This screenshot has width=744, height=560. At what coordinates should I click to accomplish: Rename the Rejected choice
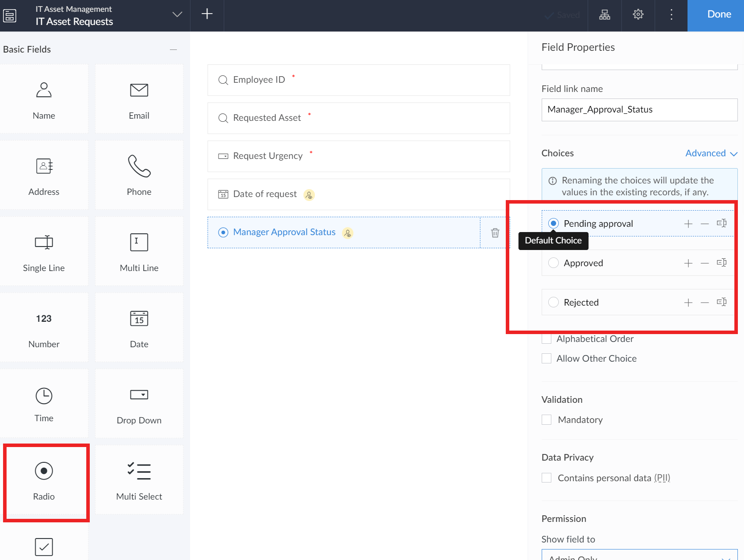tap(722, 302)
